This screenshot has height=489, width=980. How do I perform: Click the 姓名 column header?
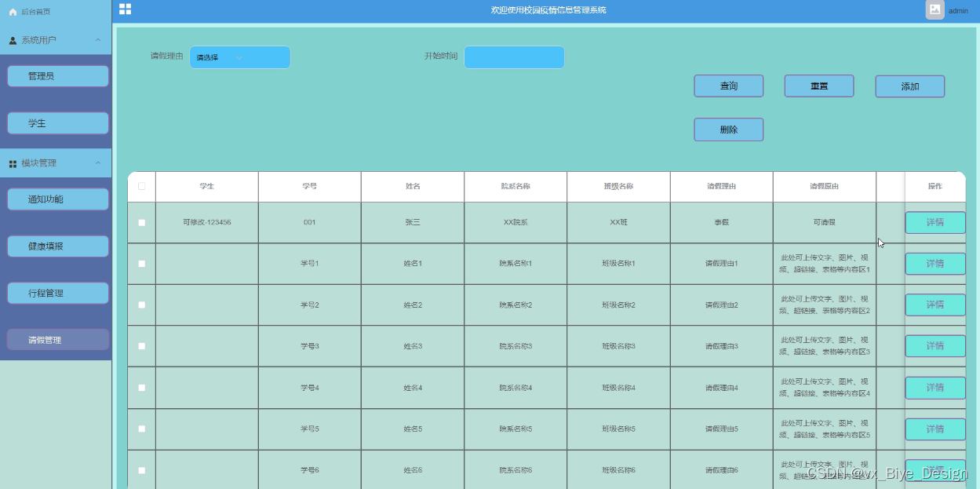(x=413, y=187)
